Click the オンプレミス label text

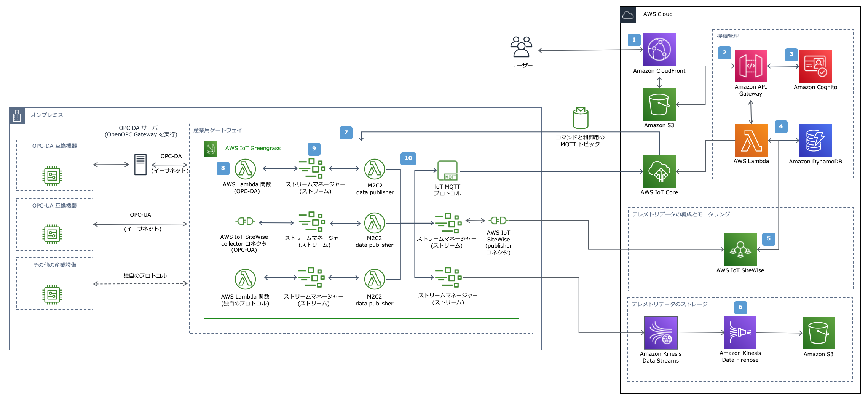coord(47,115)
